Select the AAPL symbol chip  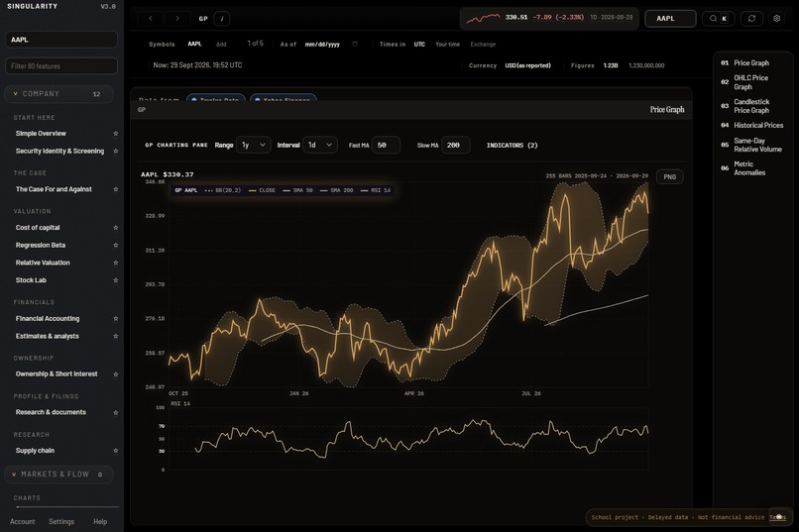[x=194, y=45]
